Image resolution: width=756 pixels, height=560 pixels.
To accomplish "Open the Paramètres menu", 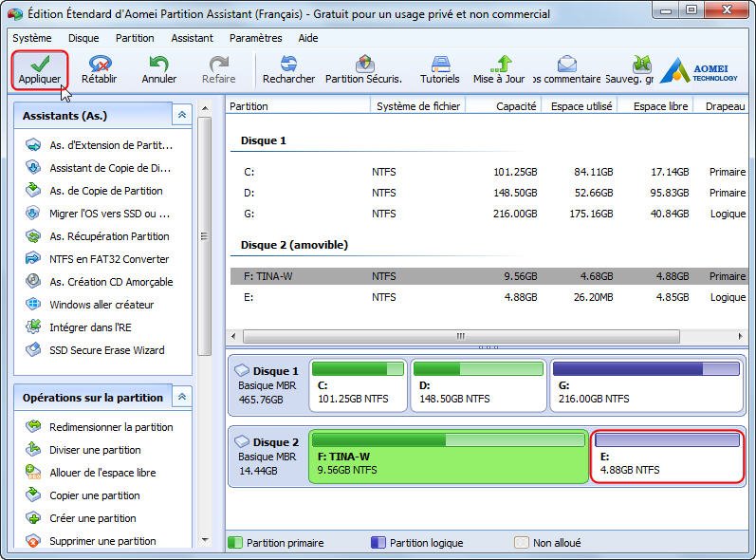I will [255, 38].
